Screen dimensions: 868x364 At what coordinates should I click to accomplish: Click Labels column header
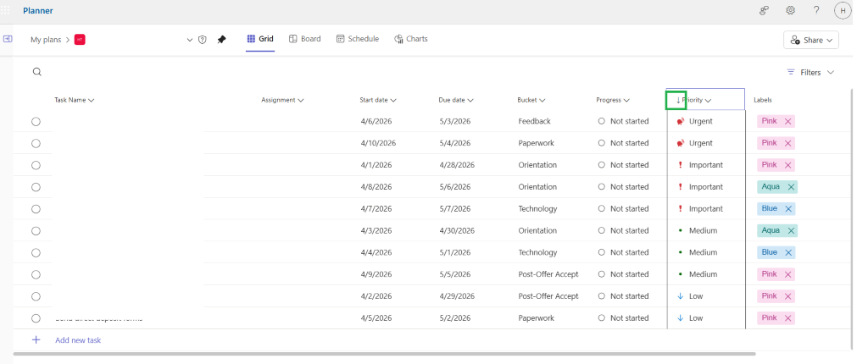point(762,100)
